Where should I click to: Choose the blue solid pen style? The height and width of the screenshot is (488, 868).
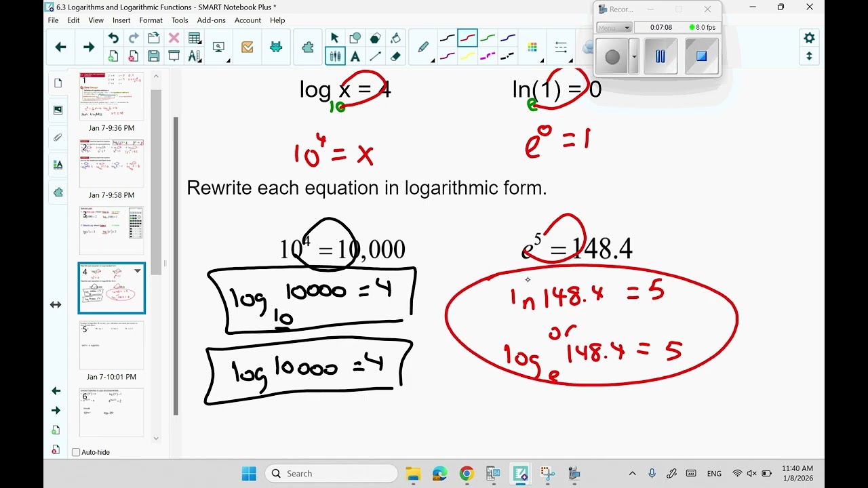tap(508, 38)
